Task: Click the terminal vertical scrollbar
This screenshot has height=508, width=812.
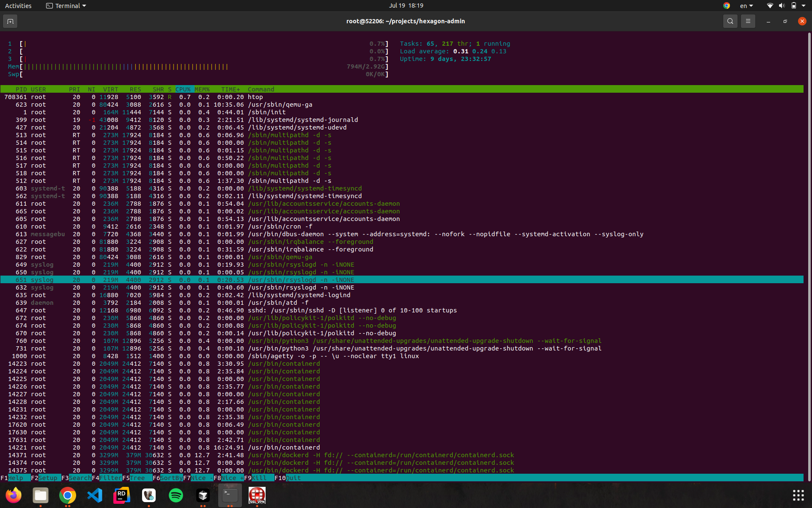Action: tap(809, 254)
